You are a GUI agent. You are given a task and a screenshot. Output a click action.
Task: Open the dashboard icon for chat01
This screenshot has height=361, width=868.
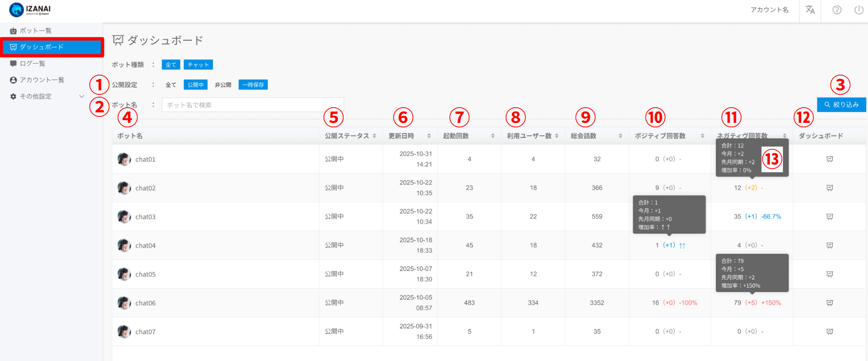click(x=830, y=159)
